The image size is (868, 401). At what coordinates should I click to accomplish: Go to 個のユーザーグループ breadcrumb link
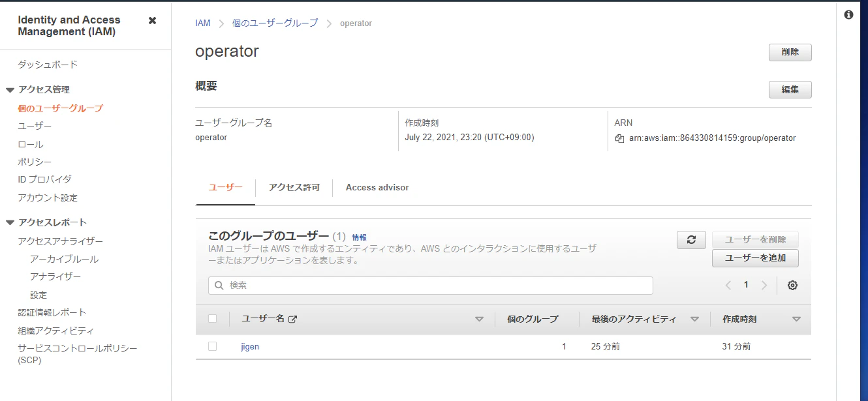(275, 23)
